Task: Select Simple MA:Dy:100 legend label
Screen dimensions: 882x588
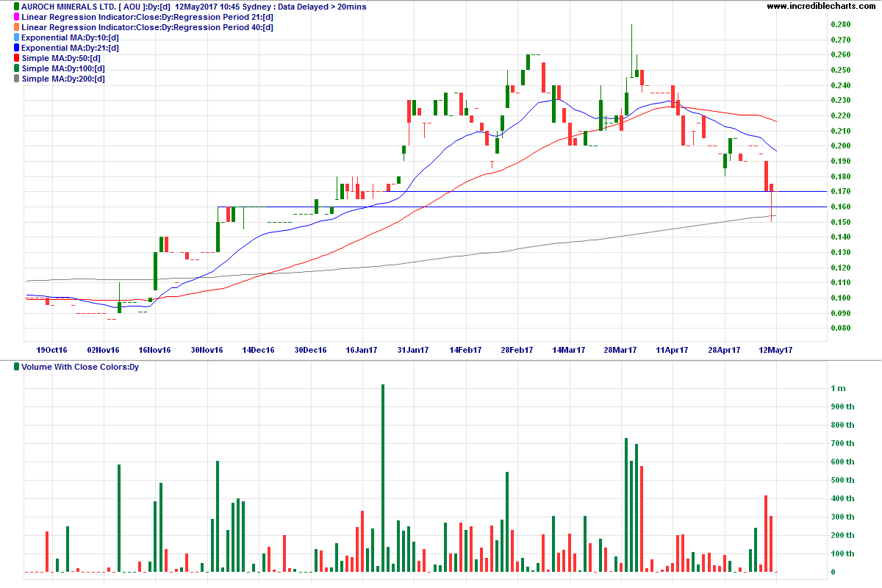Action: [x=64, y=68]
